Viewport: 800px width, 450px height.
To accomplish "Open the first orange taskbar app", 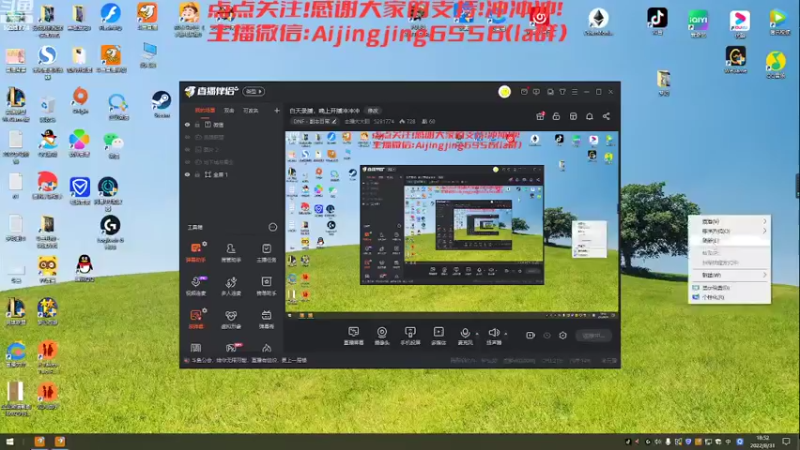I will [x=39, y=441].
